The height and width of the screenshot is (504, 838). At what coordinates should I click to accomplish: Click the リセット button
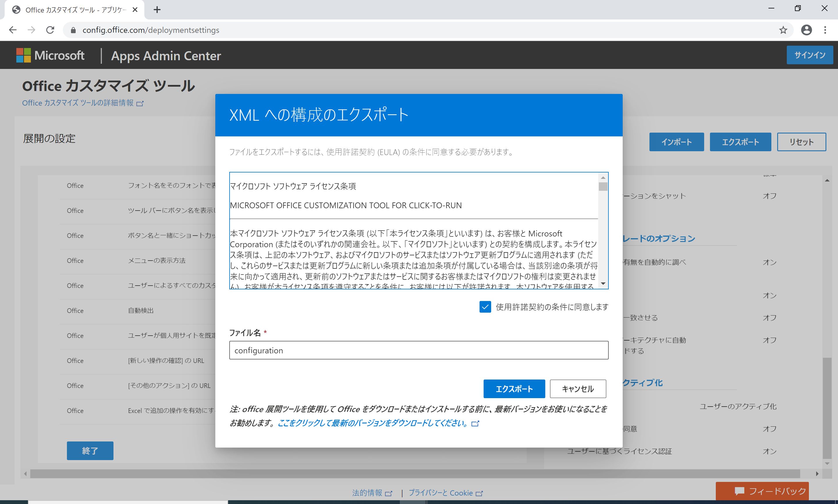tap(801, 142)
